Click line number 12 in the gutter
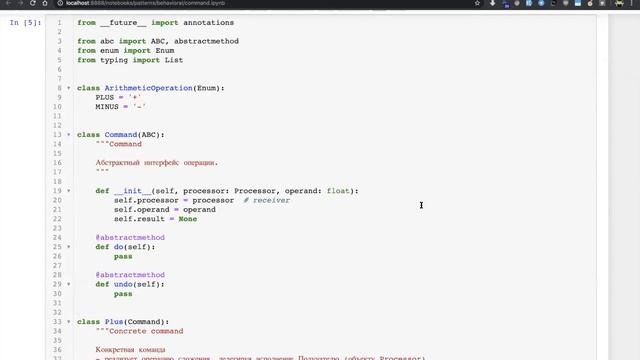Screen dimensions: 640x360 coord(57,125)
